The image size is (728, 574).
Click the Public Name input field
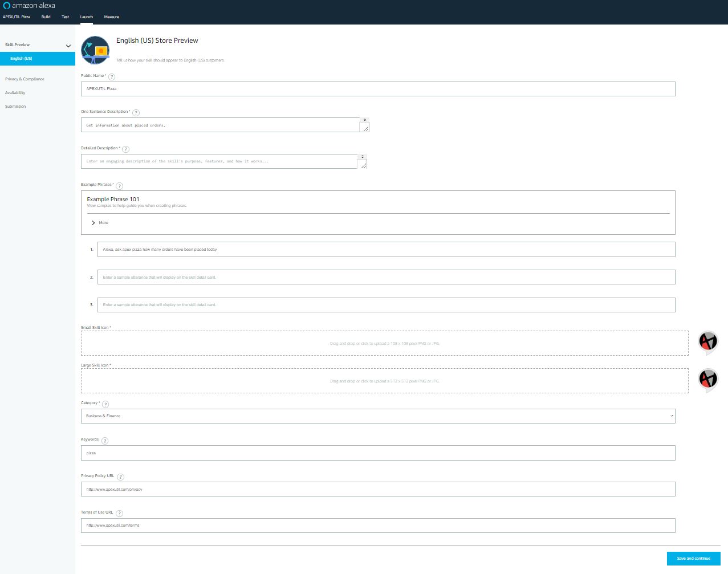378,89
